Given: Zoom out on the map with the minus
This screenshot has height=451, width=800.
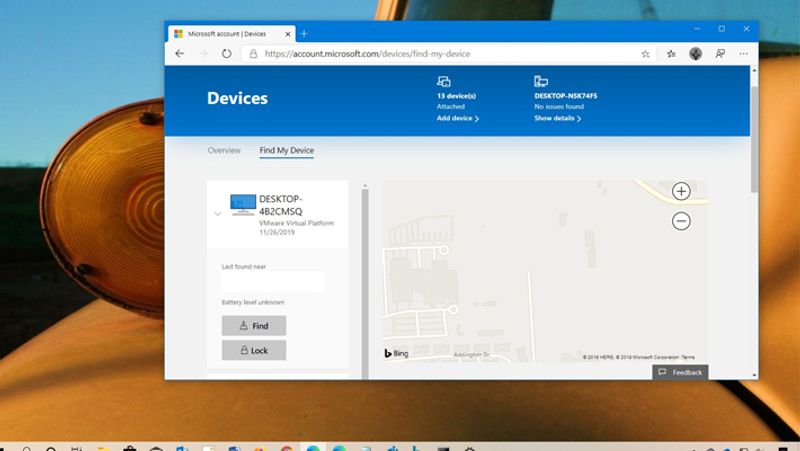Looking at the screenshot, I should tap(681, 221).
